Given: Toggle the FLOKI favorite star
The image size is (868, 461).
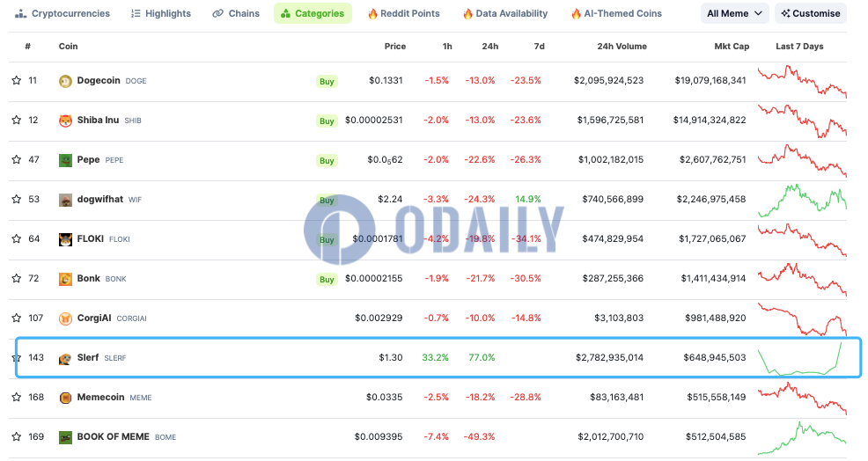Looking at the screenshot, I should 17,239.
